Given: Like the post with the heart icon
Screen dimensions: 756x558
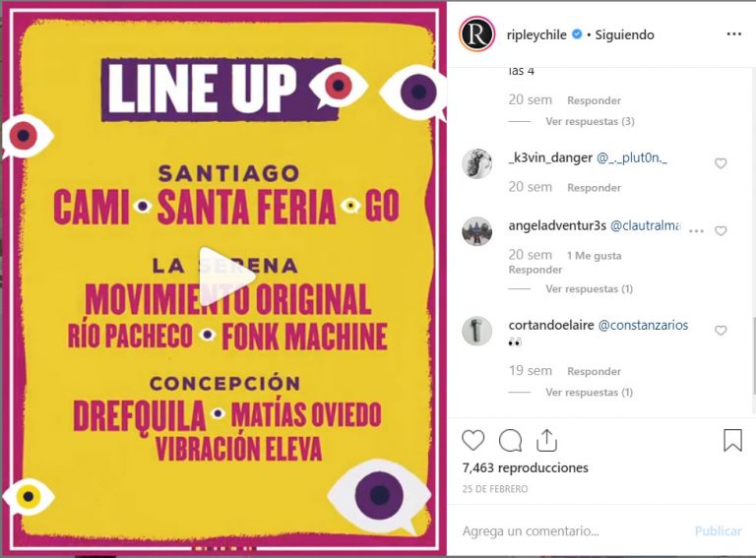Looking at the screenshot, I should (x=472, y=441).
